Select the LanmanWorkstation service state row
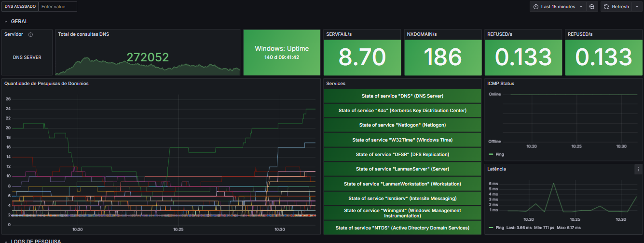The width and height of the screenshot is (644, 243). click(402, 184)
